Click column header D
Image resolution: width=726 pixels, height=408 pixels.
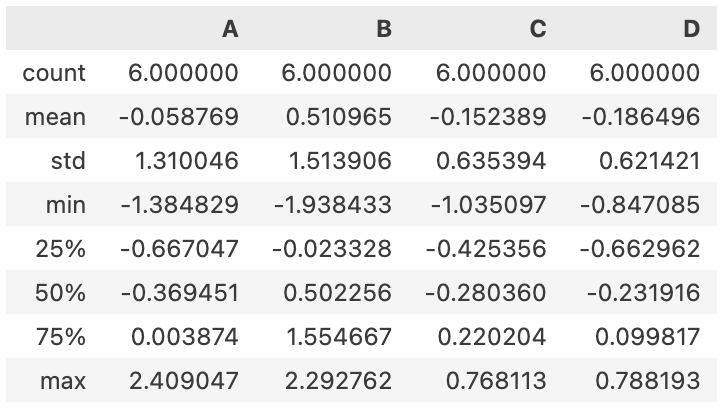pos(691,29)
